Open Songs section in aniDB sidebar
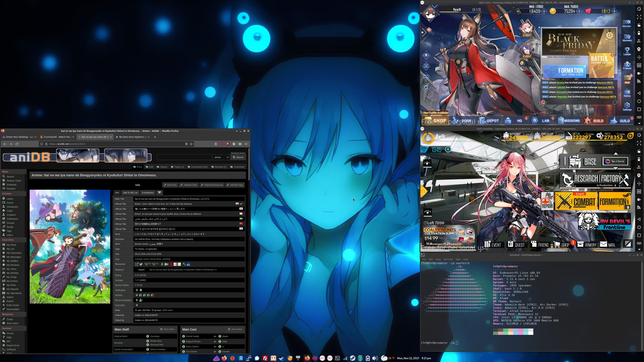 pyautogui.click(x=10, y=227)
